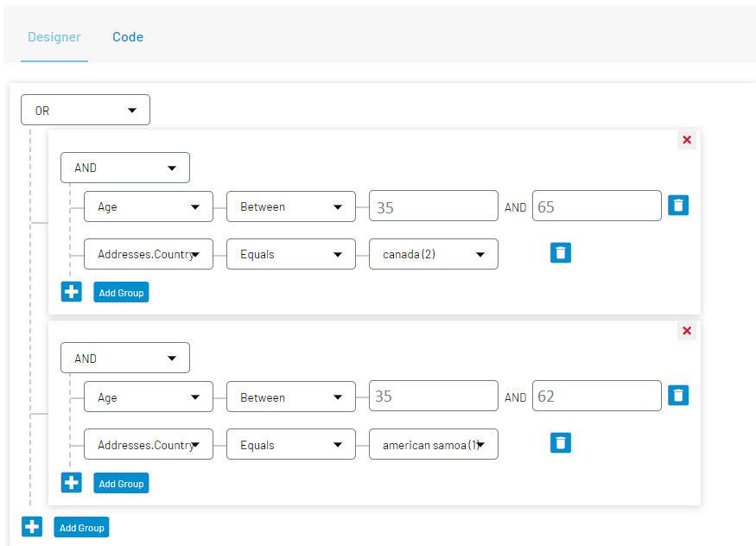Click Add Group inside the first group
The image size is (756, 546).
coord(121,293)
